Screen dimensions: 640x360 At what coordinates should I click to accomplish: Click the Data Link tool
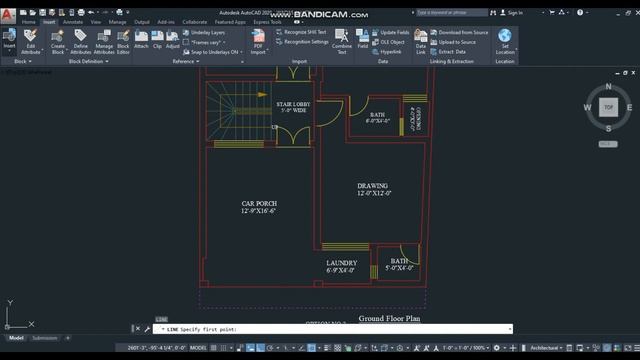point(420,42)
